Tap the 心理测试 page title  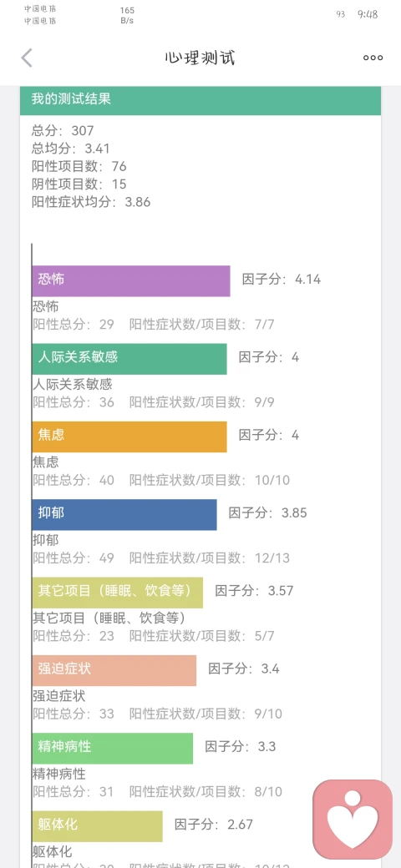(200, 58)
